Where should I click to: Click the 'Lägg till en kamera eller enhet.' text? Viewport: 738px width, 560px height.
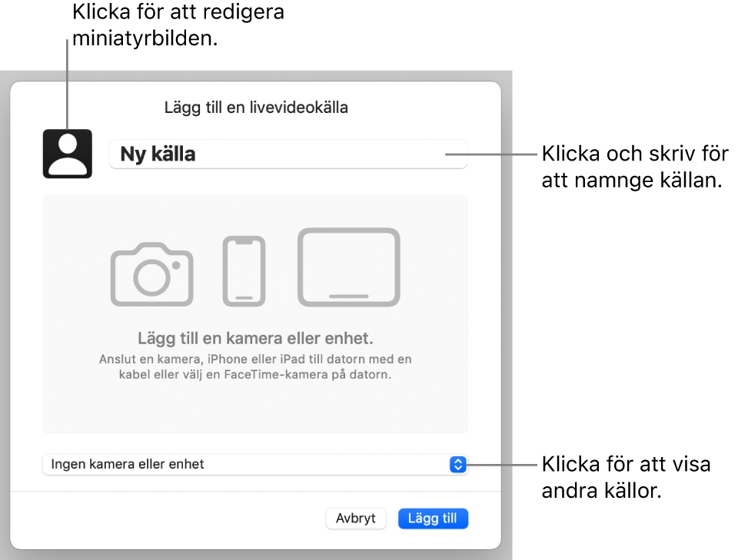click(255, 338)
